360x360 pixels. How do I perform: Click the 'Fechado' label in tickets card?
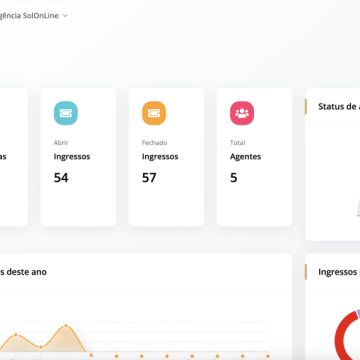point(154,143)
